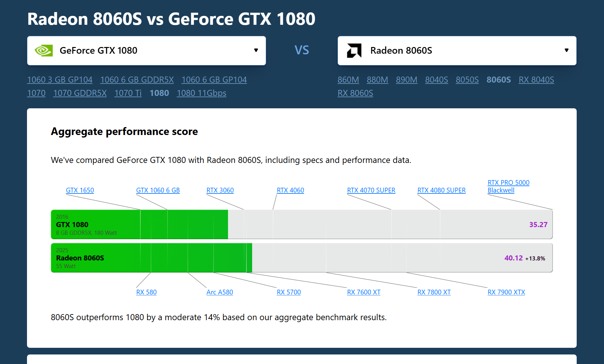This screenshot has width=604, height=364.
Task: Choose the 1080 11Gbps link
Action: pos(201,93)
